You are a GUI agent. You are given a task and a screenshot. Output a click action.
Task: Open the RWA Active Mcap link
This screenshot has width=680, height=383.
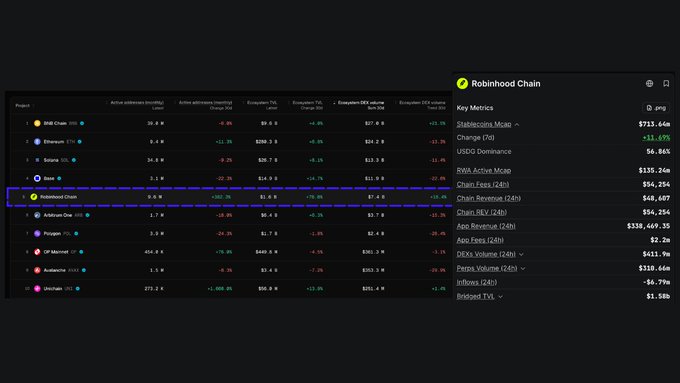pos(484,170)
